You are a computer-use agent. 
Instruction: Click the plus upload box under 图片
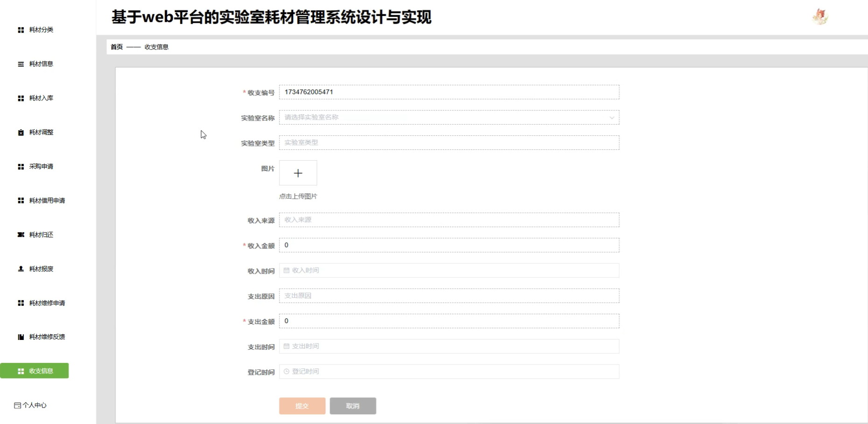click(x=298, y=173)
